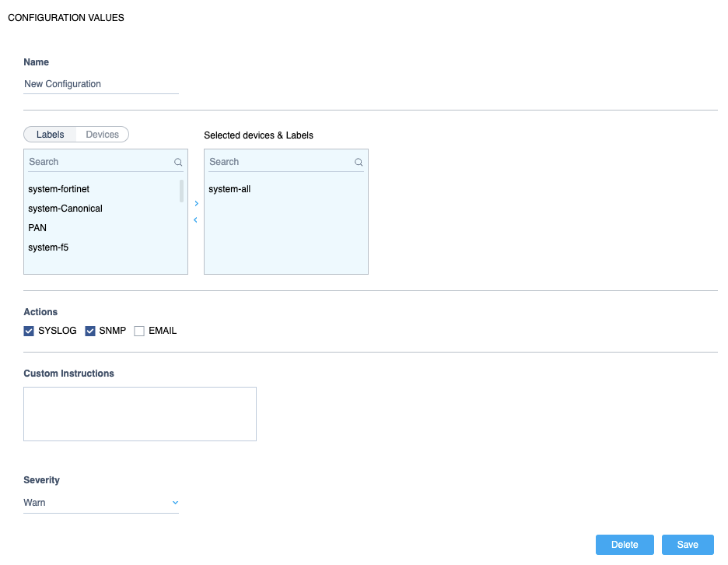
Task: Open the Severity dropdown
Action: [x=101, y=503]
